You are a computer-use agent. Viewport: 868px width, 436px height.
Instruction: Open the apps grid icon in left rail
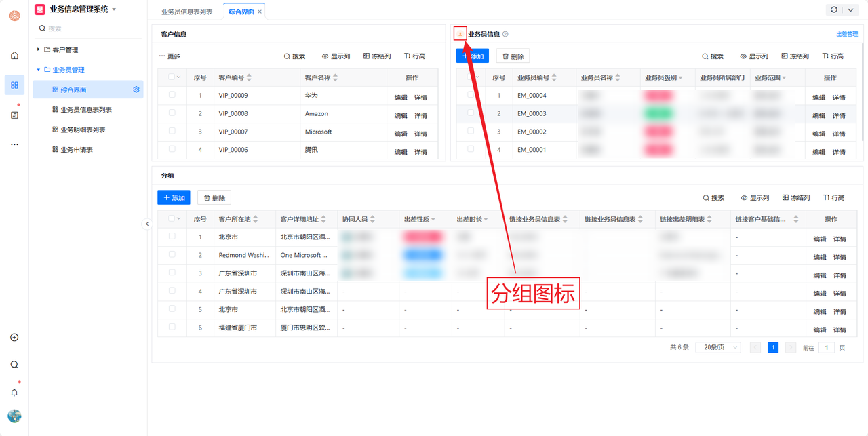click(14, 85)
